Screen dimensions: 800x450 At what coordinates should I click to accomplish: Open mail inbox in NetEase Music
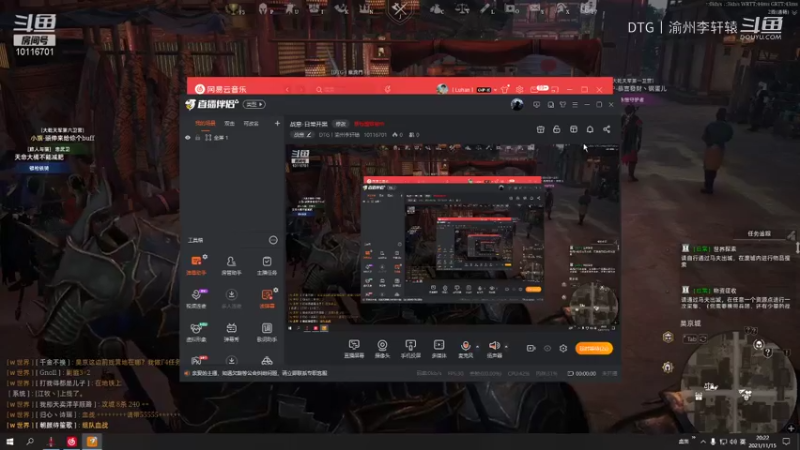[x=534, y=89]
